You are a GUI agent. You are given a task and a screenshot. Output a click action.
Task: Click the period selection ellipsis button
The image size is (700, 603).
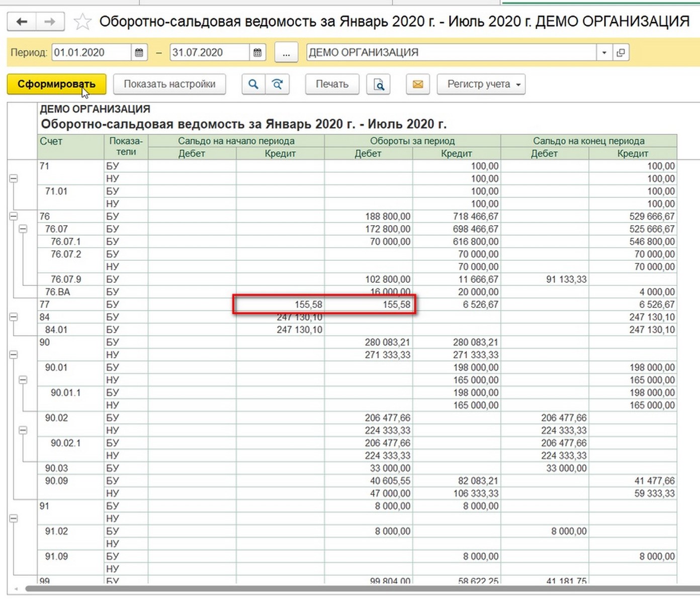tap(286, 52)
